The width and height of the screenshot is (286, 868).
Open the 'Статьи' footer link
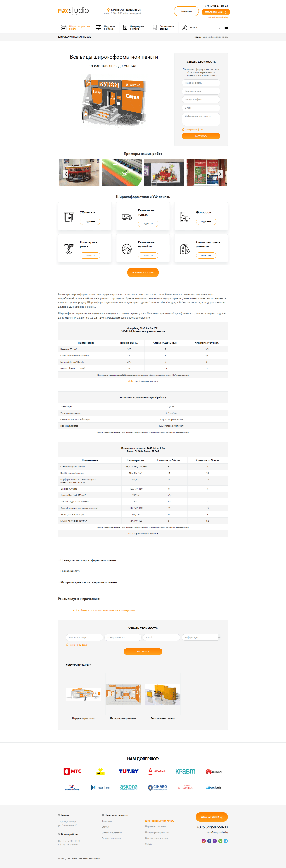tap(105, 827)
